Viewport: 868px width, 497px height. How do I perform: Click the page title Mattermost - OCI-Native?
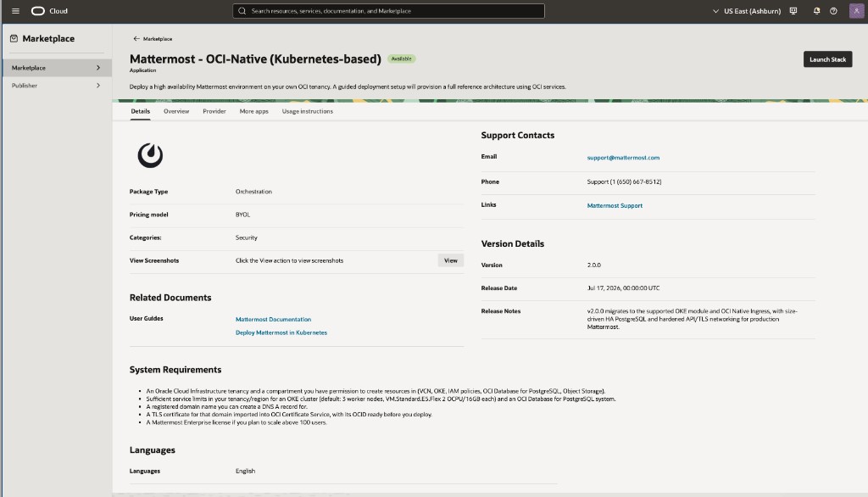pos(255,59)
